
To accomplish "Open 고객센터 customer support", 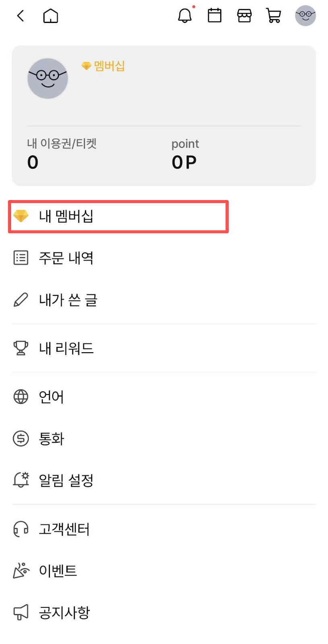I will pyautogui.click(x=64, y=529).
